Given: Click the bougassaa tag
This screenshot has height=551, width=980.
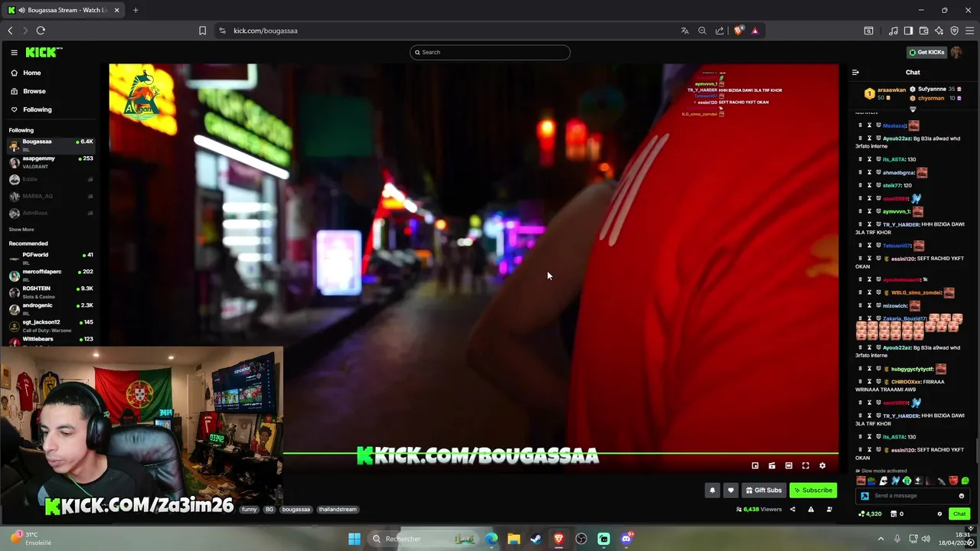Looking at the screenshot, I should click(x=296, y=510).
